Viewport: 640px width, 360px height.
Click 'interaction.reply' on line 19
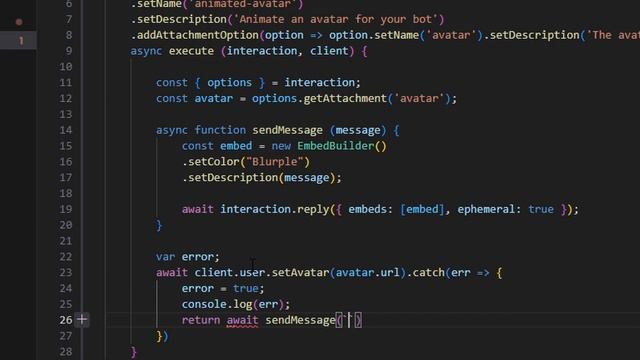tap(275, 209)
